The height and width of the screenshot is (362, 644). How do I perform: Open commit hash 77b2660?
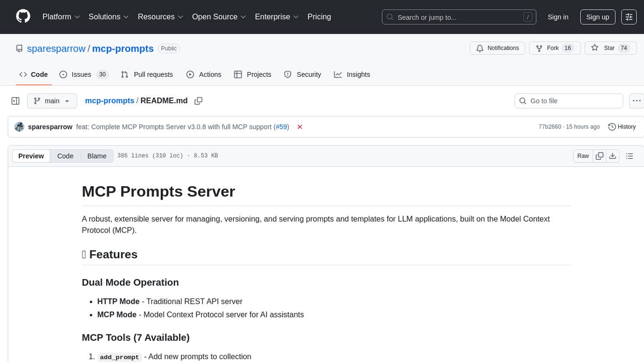pos(550,127)
